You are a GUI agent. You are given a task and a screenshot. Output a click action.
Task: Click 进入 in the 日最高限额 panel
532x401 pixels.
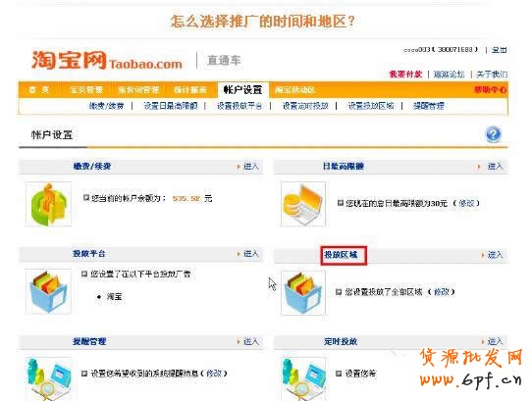click(x=495, y=166)
